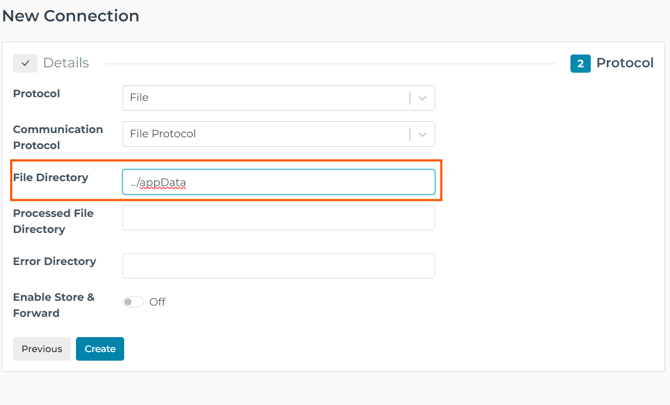Click the Create button
The width and height of the screenshot is (670, 405).
point(100,349)
